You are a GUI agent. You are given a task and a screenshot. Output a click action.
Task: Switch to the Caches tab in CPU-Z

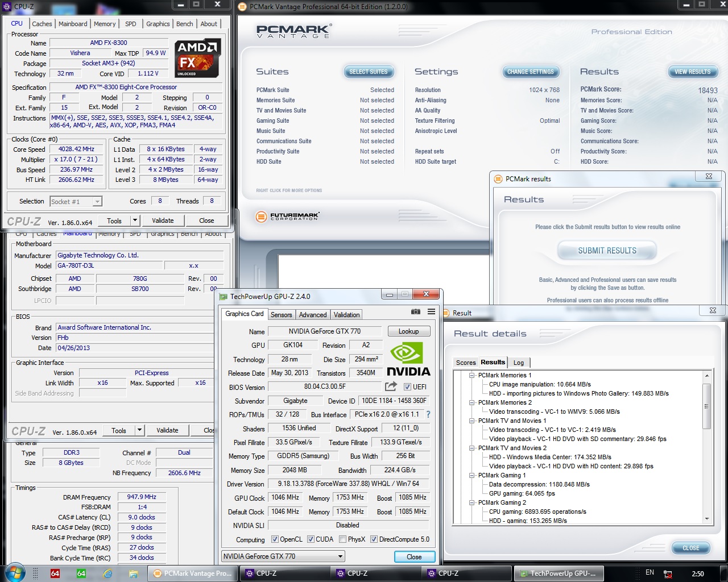click(42, 24)
